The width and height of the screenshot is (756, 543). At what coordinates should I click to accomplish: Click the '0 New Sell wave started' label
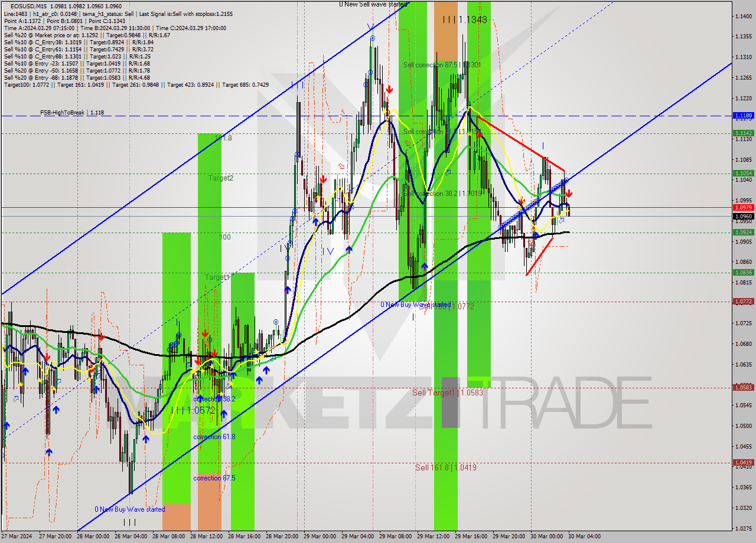[x=373, y=4]
